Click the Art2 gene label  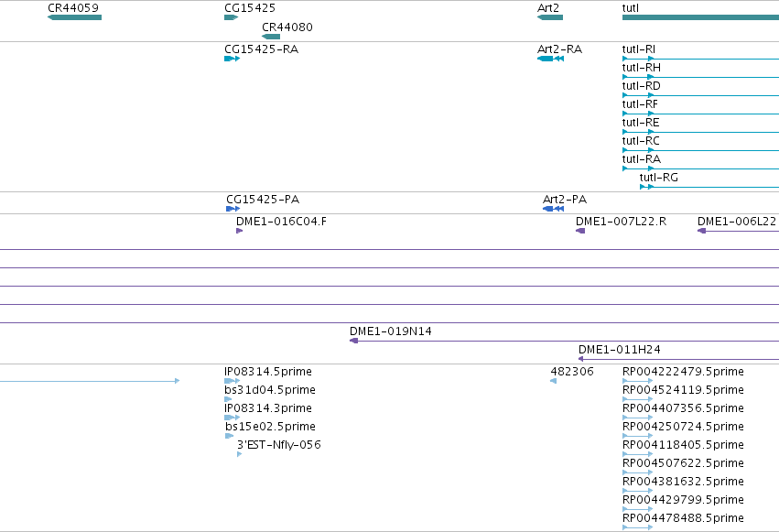548,8
